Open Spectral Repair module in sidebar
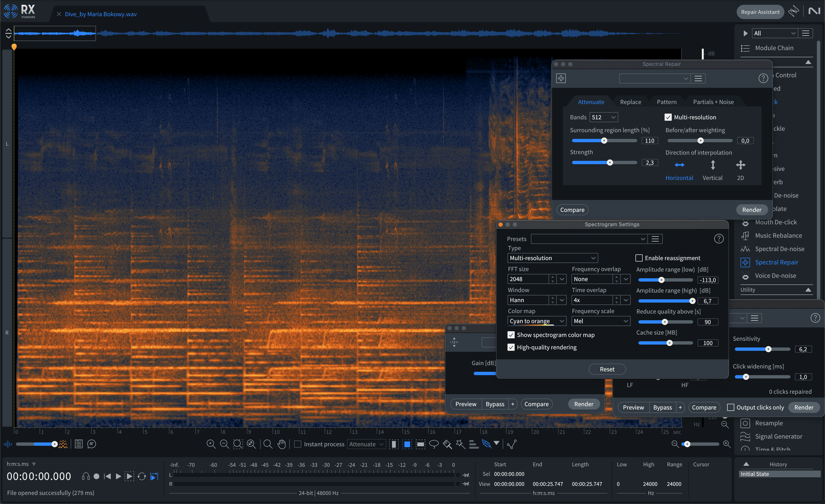Screen dimensions: 825x504 point(776,262)
